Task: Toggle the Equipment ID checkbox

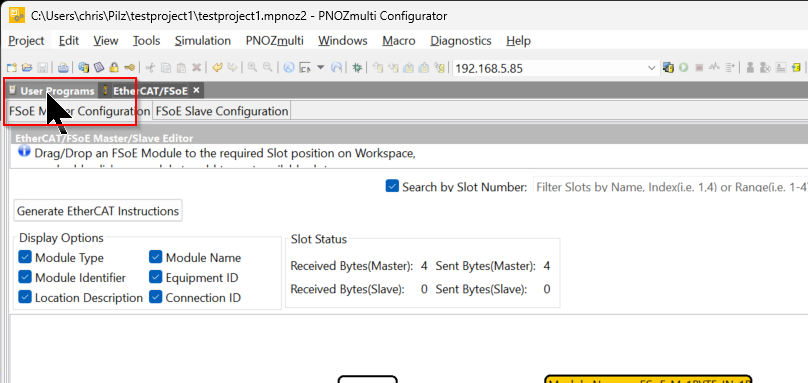Action: 156,277
